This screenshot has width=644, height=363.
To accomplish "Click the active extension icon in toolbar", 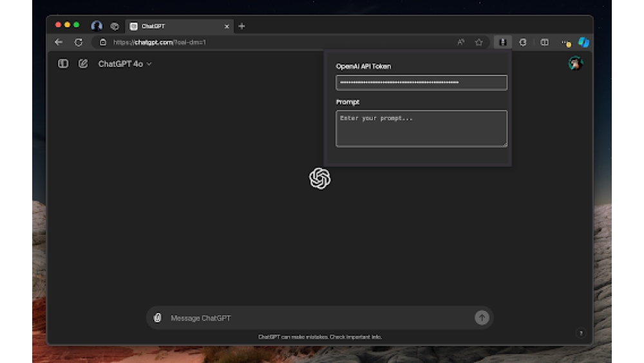I will (x=503, y=42).
